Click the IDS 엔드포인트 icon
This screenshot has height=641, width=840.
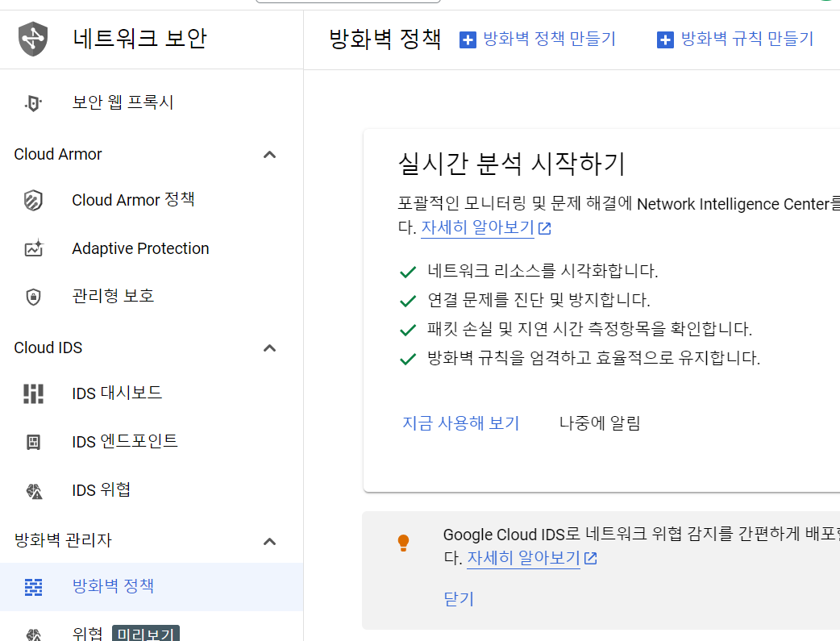coord(33,442)
